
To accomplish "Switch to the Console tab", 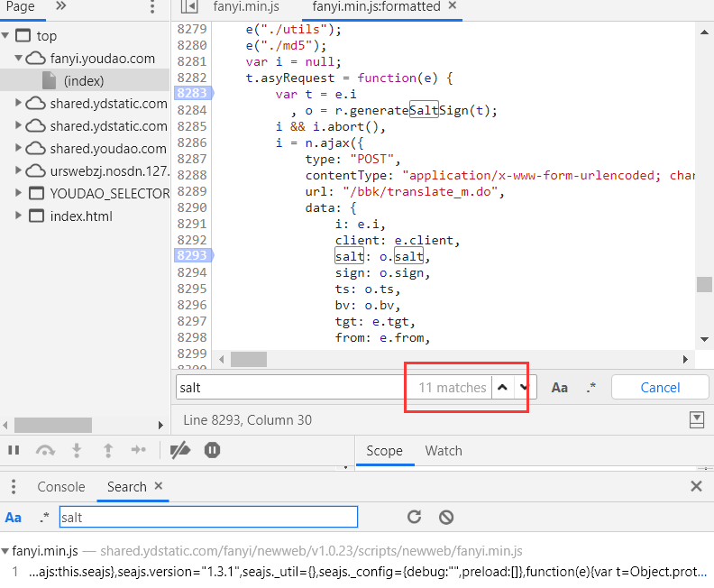I will tap(61, 487).
